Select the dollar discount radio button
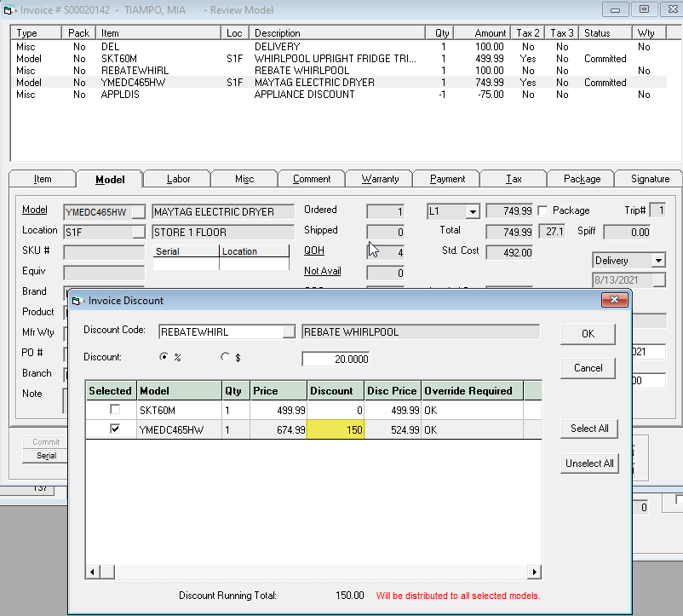Image resolution: width=683 pixels, height=616 pixels. click(225, 357)
